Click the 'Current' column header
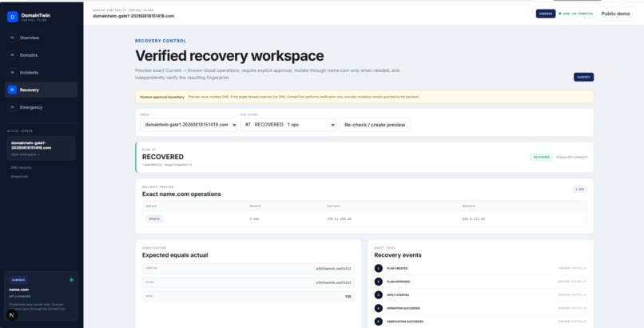644x328 pixels. point(333,206)
